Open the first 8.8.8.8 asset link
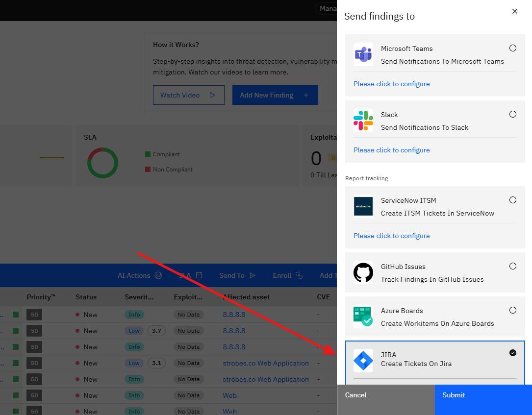Image resolution: width=532 pixels, height=415 pixels. (x=234, y=315)
